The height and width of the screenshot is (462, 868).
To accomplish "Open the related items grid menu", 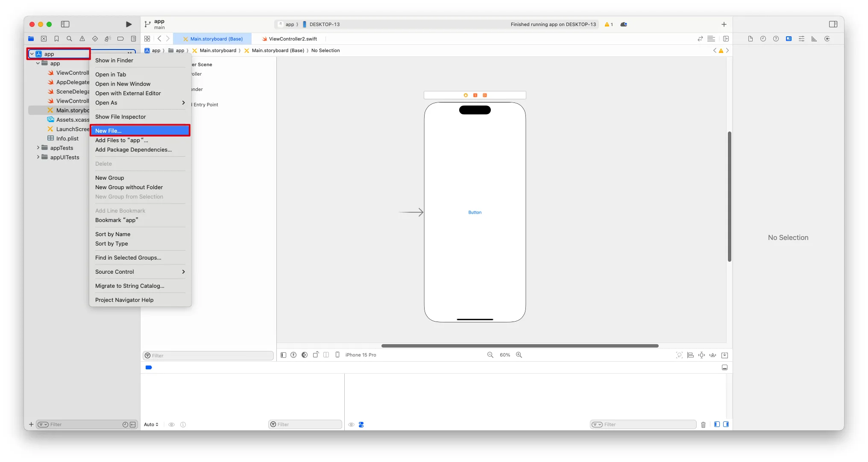I will pos(147,39).
